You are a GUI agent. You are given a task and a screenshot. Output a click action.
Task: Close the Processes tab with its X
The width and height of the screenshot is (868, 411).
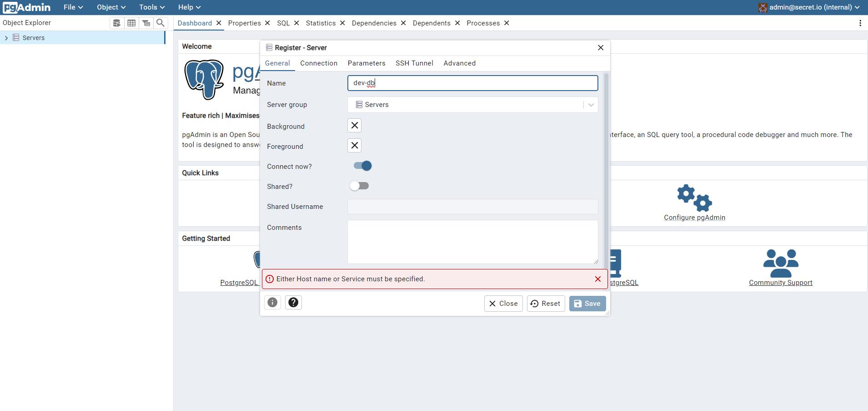pos(507,23)
